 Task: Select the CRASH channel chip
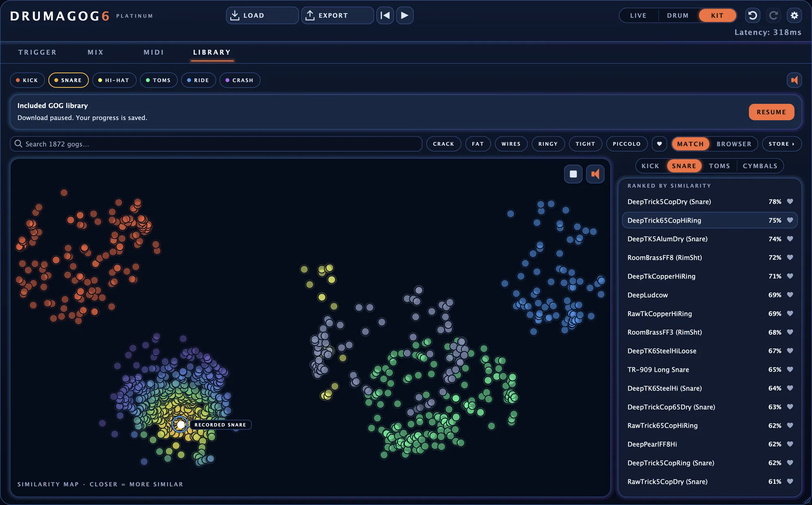coord(240,80)
